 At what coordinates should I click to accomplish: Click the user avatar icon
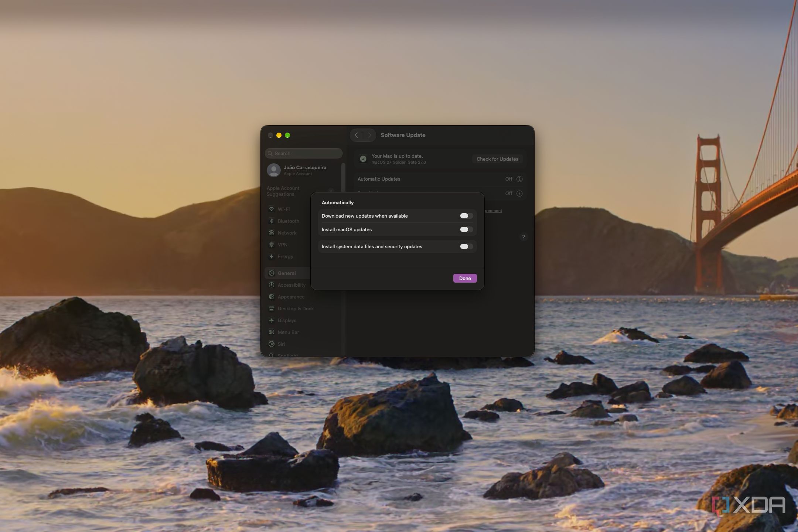(x=274, y=170)
